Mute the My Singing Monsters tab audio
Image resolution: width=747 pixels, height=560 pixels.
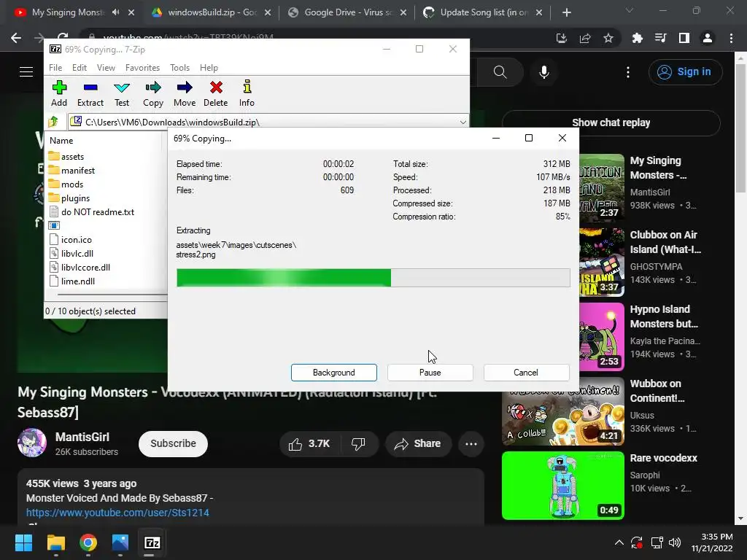116,12
